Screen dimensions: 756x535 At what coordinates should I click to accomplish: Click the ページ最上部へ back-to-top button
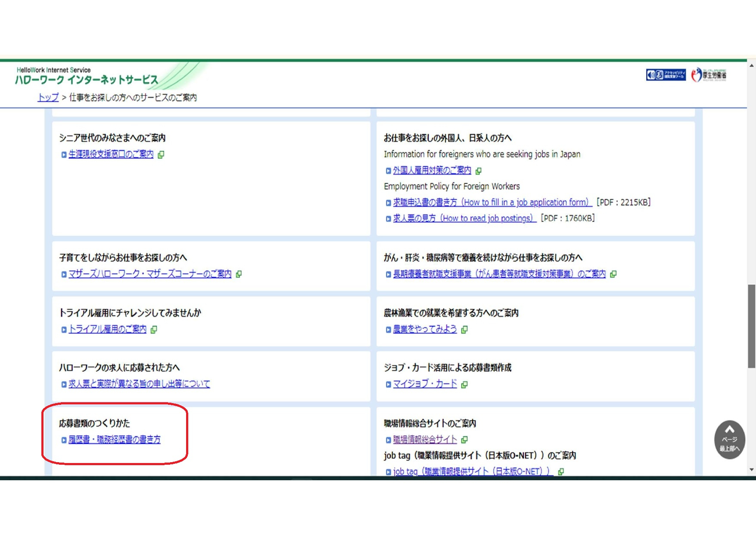click(x=729, y=440)
